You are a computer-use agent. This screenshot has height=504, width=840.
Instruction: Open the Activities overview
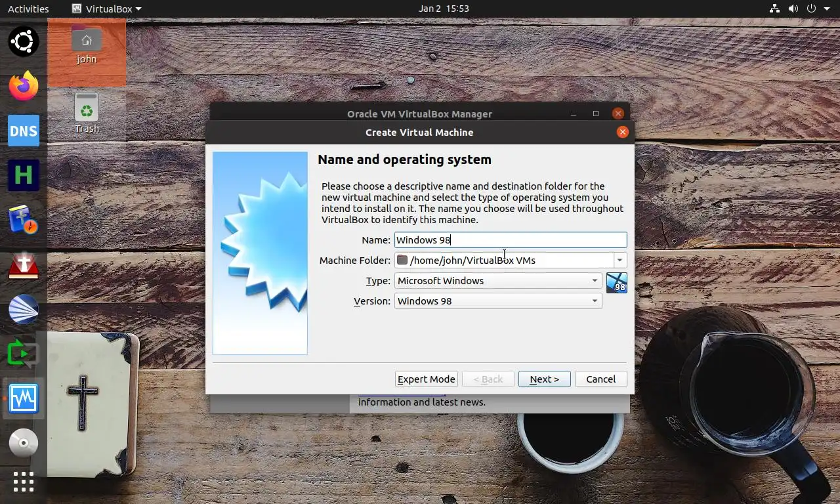[x=28, y=9]
